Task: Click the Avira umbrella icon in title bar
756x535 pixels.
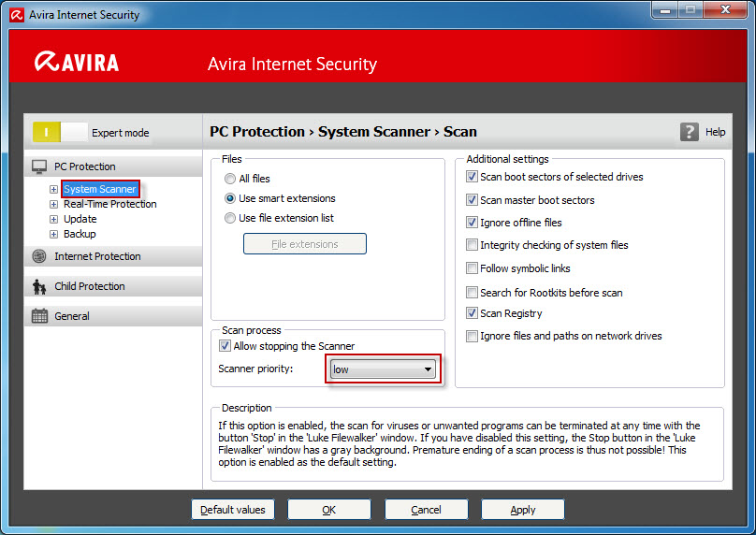Action: point(17,15)
